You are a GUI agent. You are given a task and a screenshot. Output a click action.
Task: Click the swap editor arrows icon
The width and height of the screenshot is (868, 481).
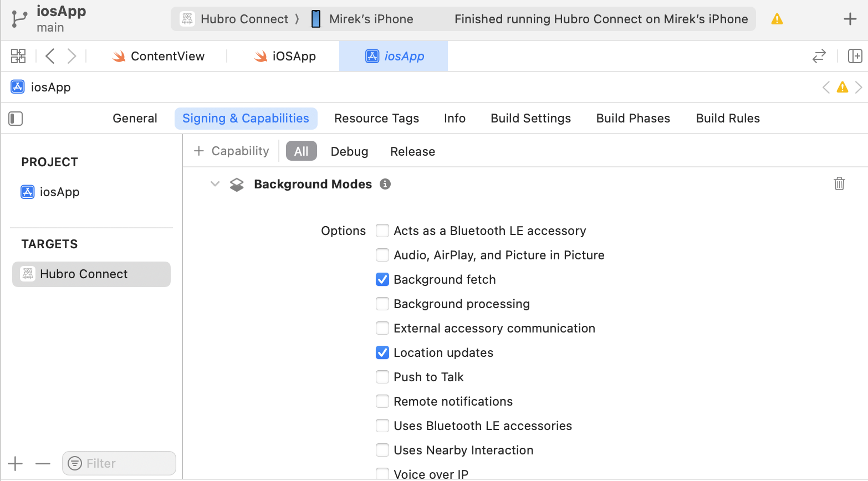(x=819, y=56)
